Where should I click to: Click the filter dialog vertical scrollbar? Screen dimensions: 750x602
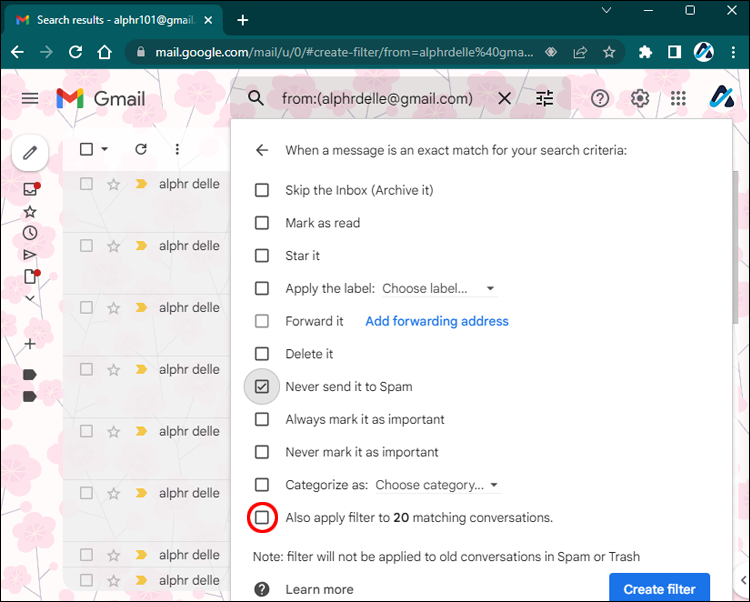click(735, 247)
